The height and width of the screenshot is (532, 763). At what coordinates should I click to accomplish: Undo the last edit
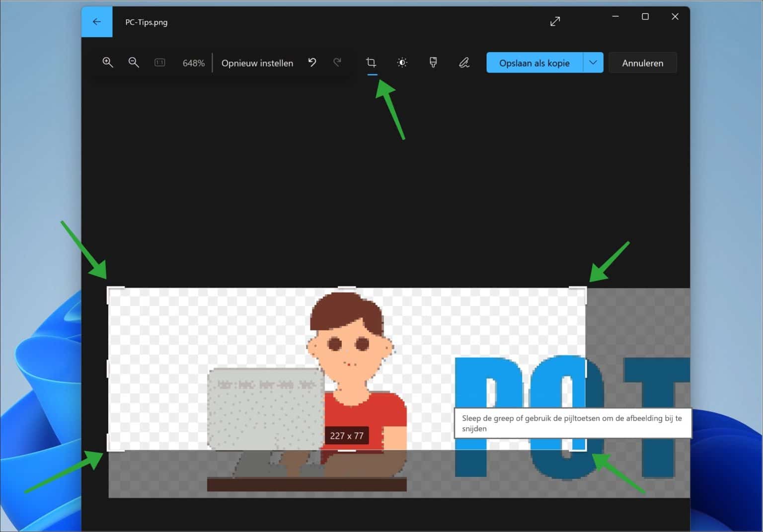coord(312,63)
